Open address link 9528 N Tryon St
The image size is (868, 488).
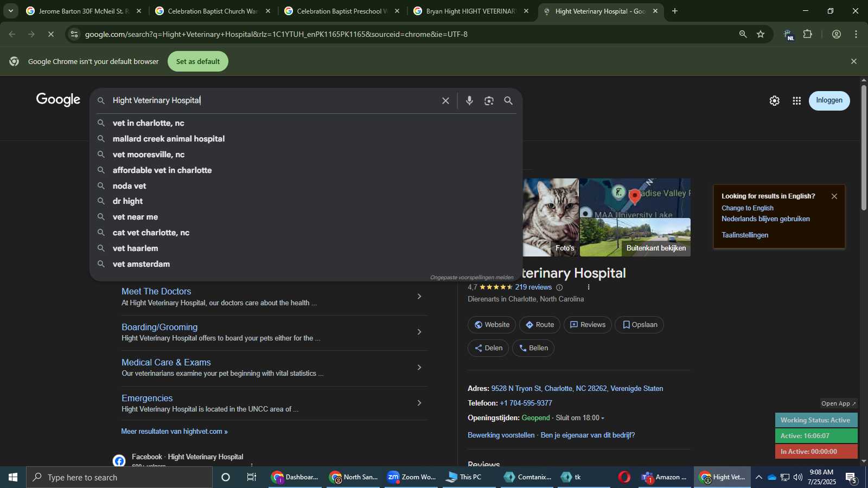(x=577, y=389)
